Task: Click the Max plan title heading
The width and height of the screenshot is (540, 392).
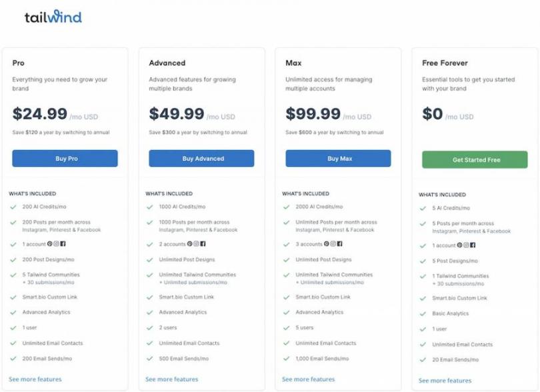Action: (293, 63)
